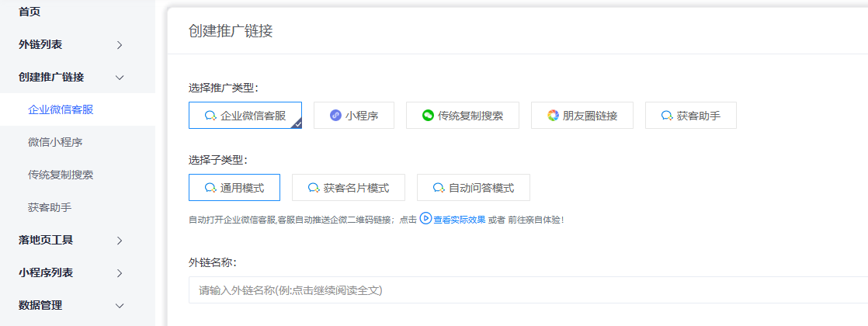
Task: Expand the 小程序列表 chevron
Action: click(120, 273)
